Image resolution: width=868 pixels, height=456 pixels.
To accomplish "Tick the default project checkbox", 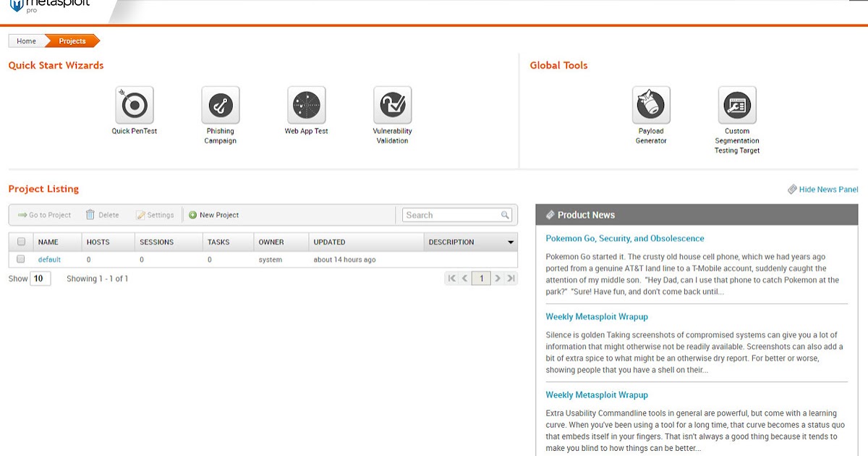I will pyautogui.click(x=21, y=259).
